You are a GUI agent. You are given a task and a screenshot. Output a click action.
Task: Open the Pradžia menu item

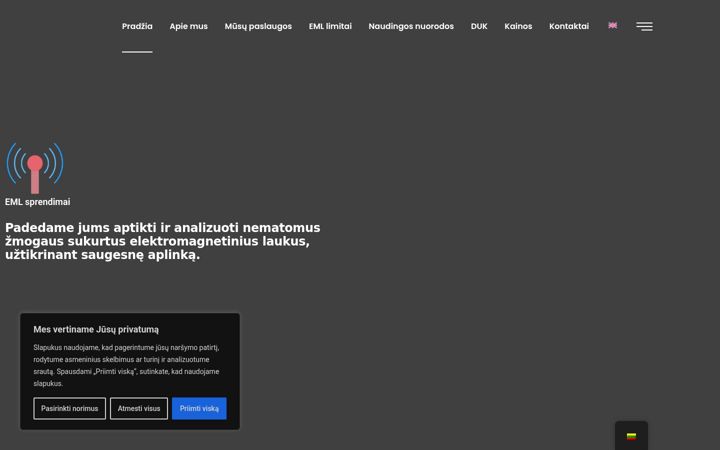[137, 26]
